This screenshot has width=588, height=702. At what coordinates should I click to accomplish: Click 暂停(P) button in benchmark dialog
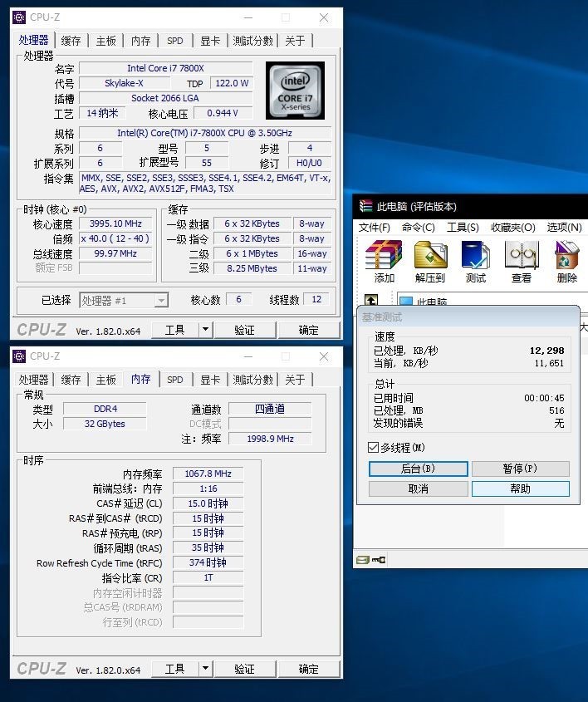click(520, 469)
